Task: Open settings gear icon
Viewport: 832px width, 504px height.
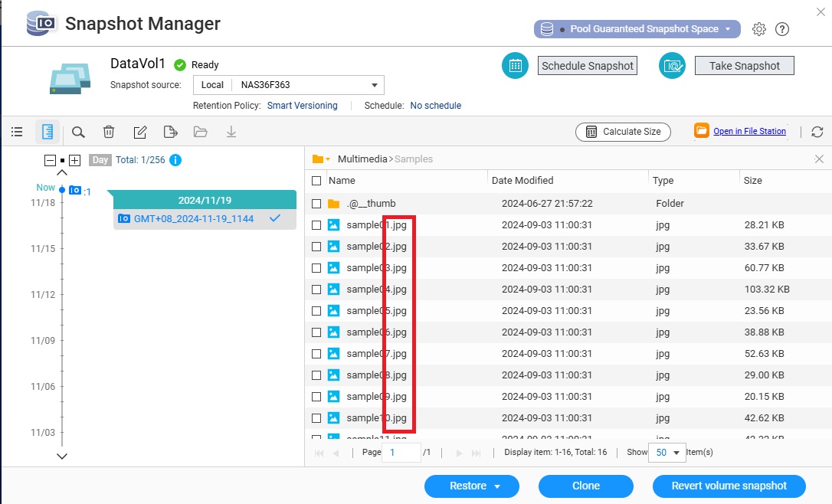Action: [x=759, y=29]
